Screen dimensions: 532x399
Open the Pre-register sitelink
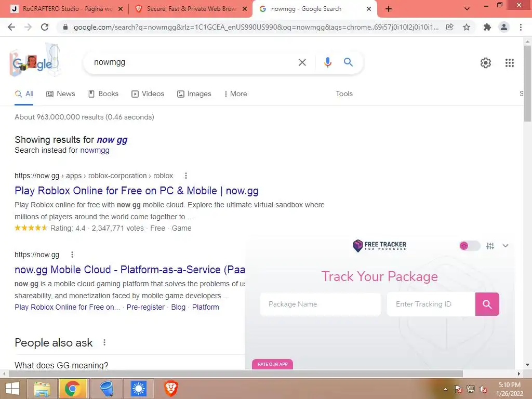tap(145, 307)
